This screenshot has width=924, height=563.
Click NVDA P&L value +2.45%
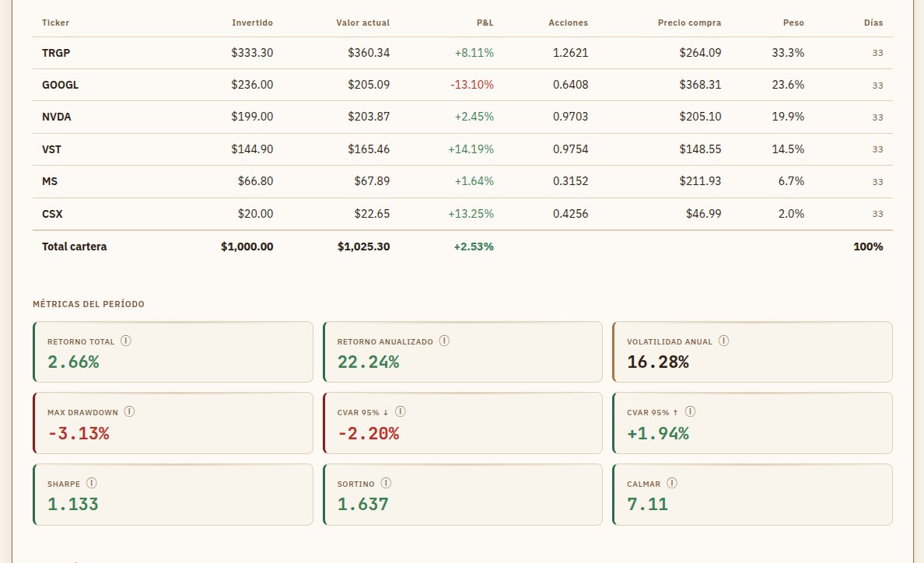tap(474, 117)
